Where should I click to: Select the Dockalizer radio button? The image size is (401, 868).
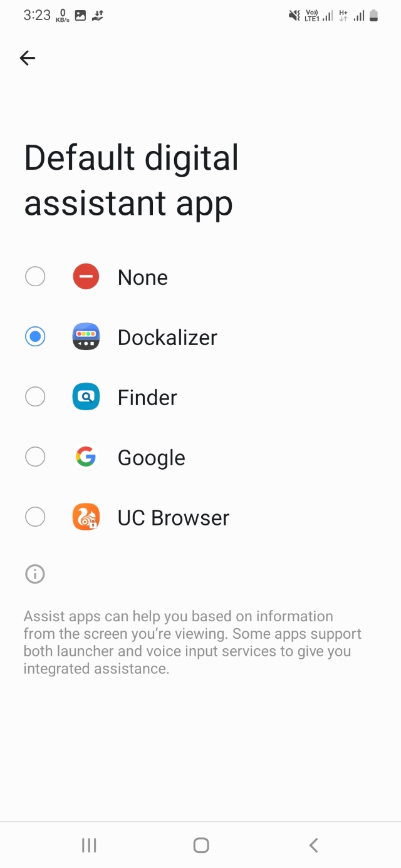35,337
